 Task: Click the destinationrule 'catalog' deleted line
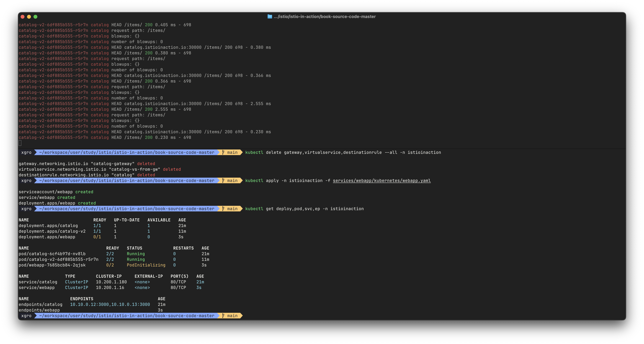point(87,175)
